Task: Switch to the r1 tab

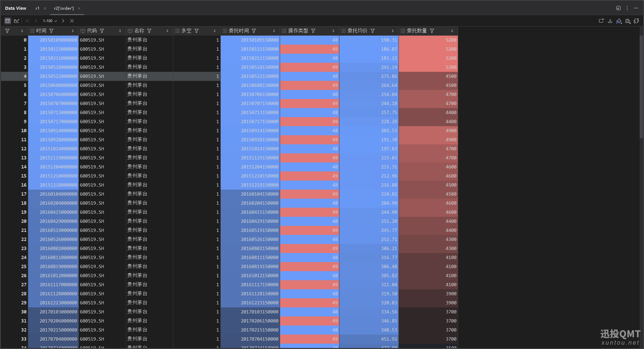Action: click(37, 8)
